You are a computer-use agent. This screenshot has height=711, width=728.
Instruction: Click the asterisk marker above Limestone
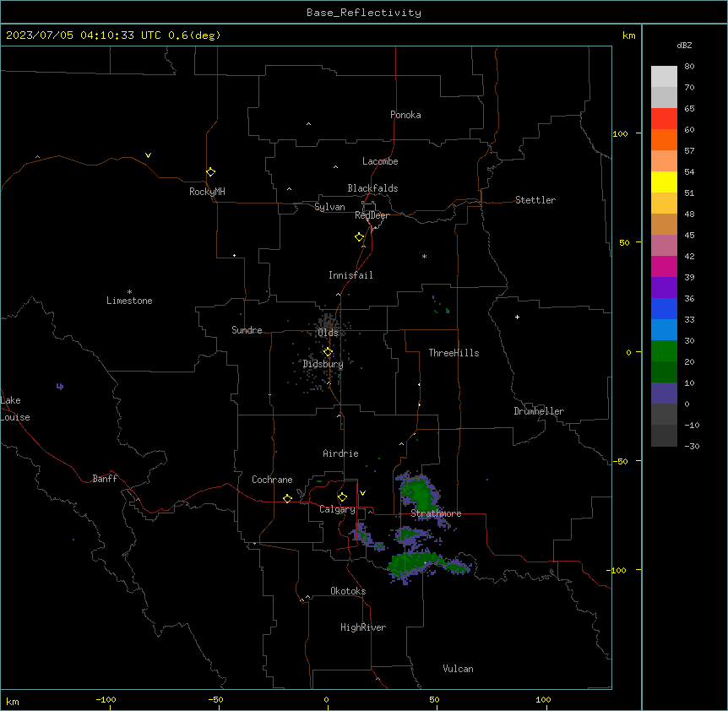coord(129,292)
